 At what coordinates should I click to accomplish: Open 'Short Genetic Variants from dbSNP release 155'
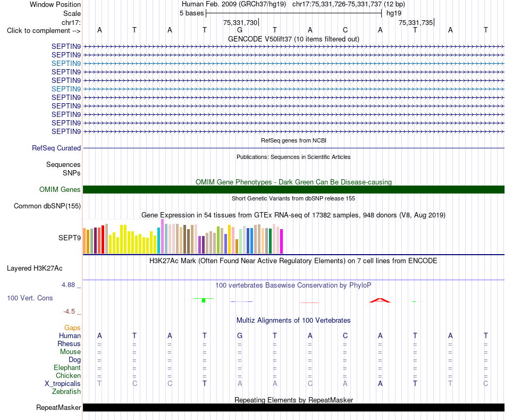pos(293,198)
